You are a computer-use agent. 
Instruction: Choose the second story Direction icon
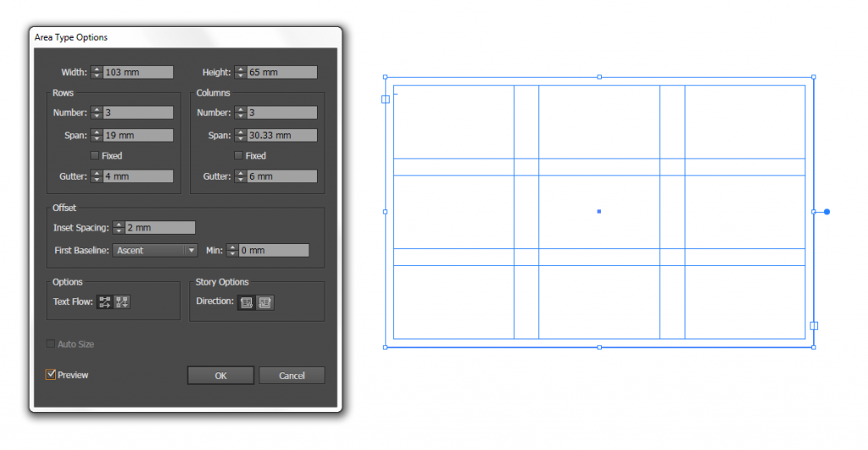coord(265,302)
